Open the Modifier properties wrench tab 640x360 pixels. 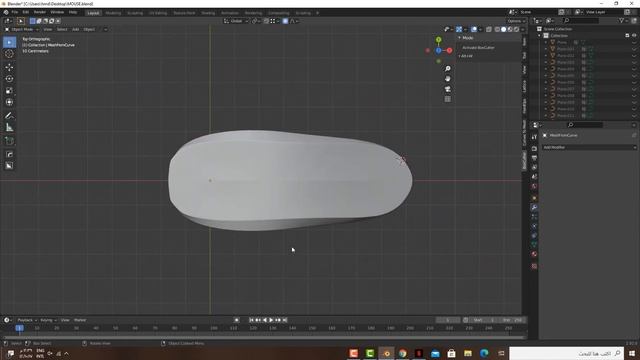[x=534, y=207]
